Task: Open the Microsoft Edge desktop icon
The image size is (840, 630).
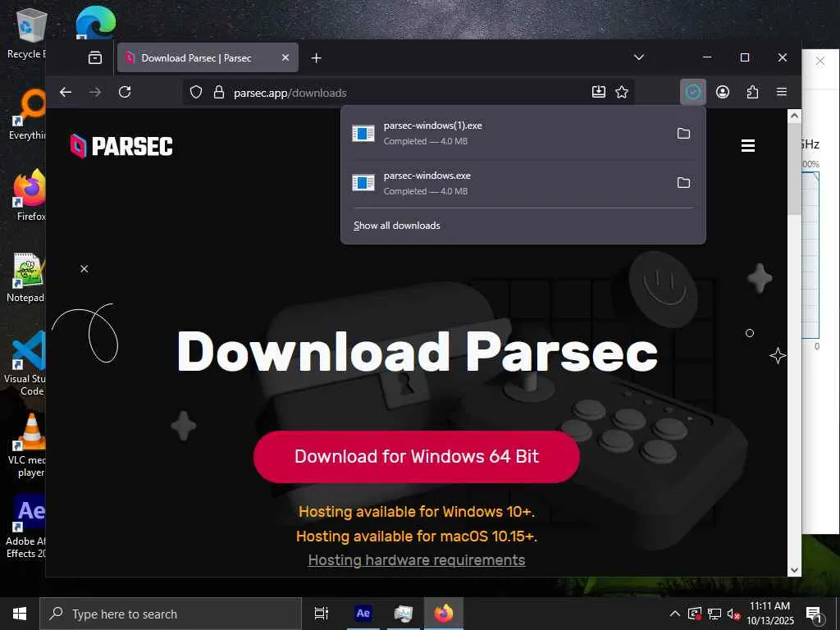Action: point(95,22)
